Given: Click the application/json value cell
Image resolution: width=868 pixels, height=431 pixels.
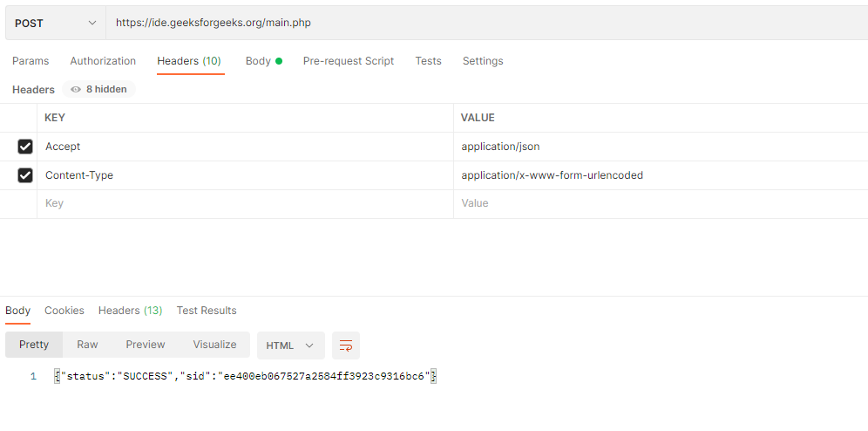Looking at the screenshot, I should pos(661,147).
